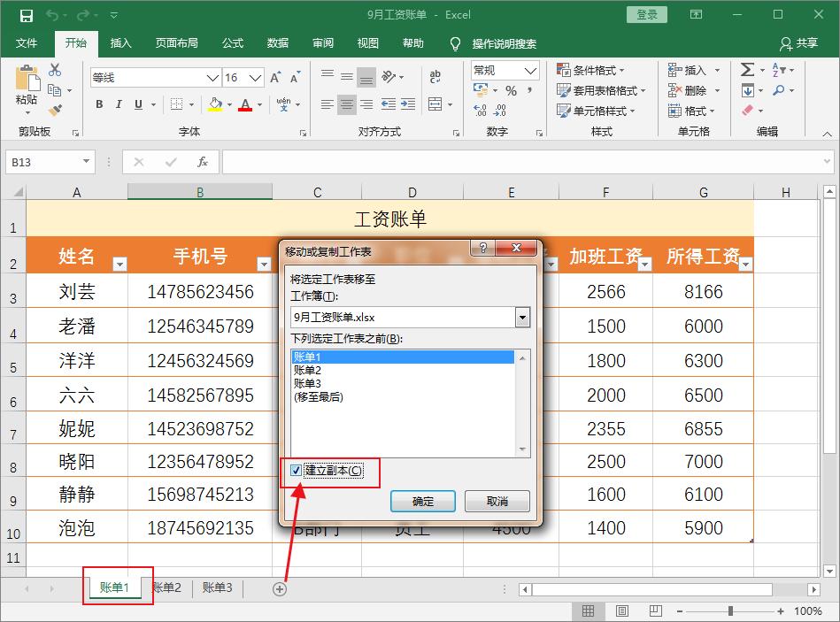The image size is (840, 622).
Task: Click the 取消 button in the dialog
Action: tap(496, 501)
